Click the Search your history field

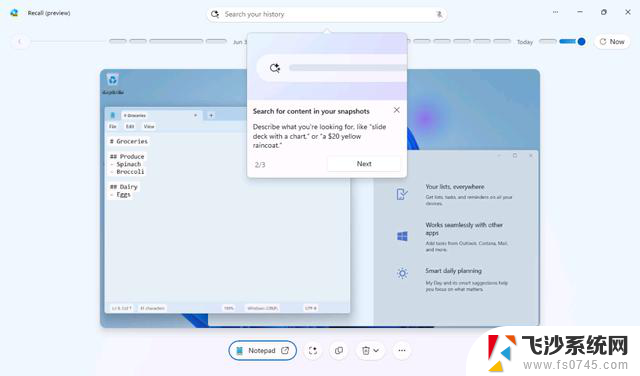coord(327,14)
